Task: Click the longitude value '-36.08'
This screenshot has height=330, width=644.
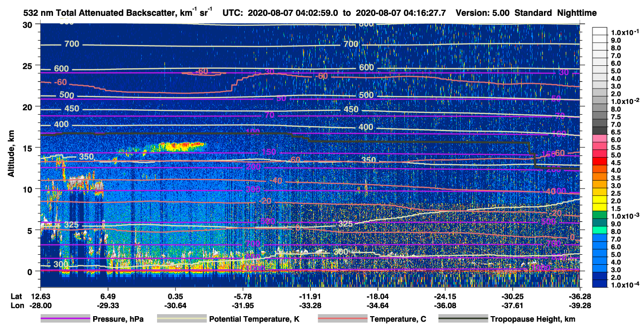Action: tap(445, 305)
